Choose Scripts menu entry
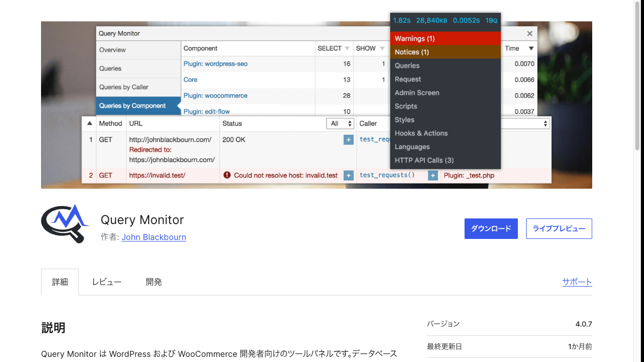 [x=445, y=106]
